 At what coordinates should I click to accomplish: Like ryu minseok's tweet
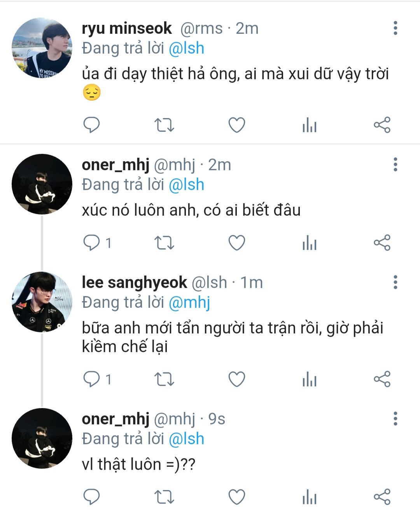tap(236, 125)
